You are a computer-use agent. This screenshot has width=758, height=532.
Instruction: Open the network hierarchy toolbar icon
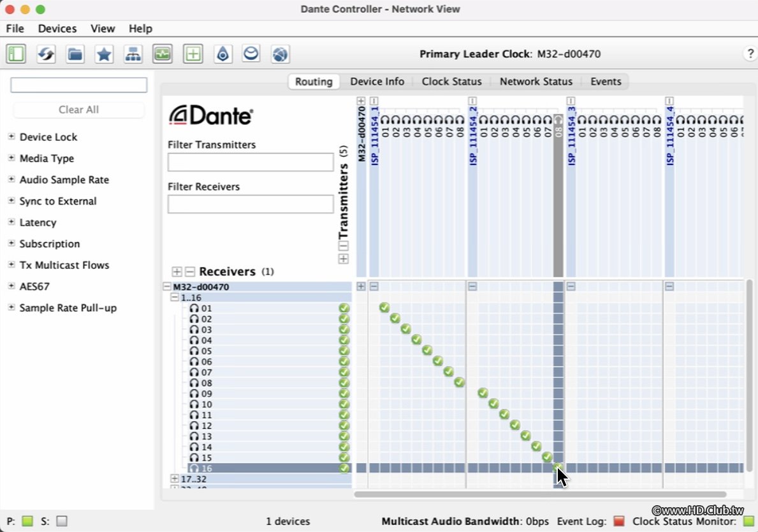(x=133, y=54)
